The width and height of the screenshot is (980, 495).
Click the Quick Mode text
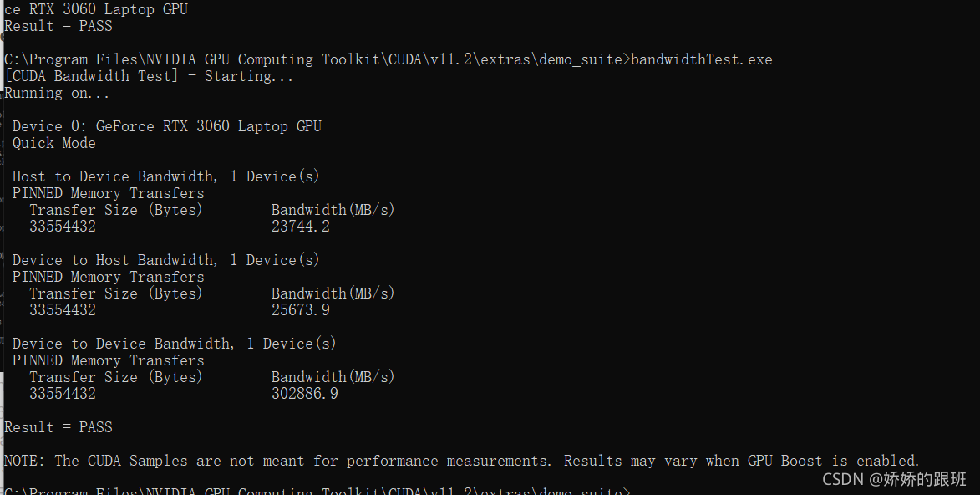click(53, 143)
